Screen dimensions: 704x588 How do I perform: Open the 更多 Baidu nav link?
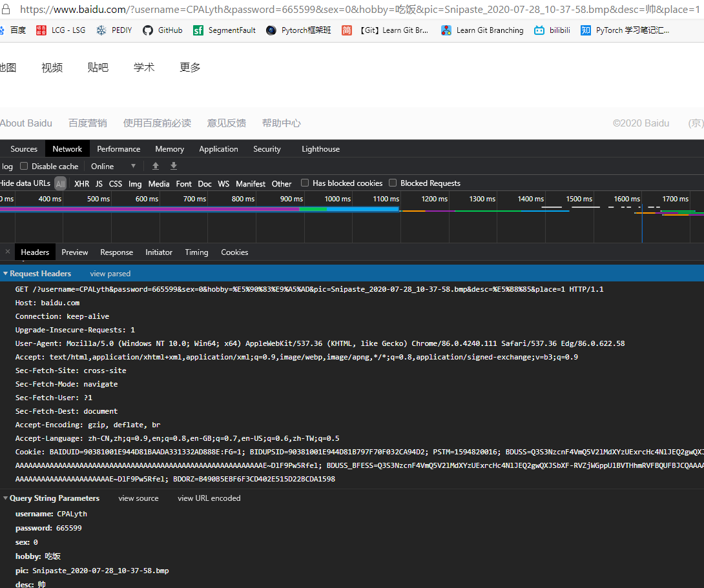pos(190,67)
